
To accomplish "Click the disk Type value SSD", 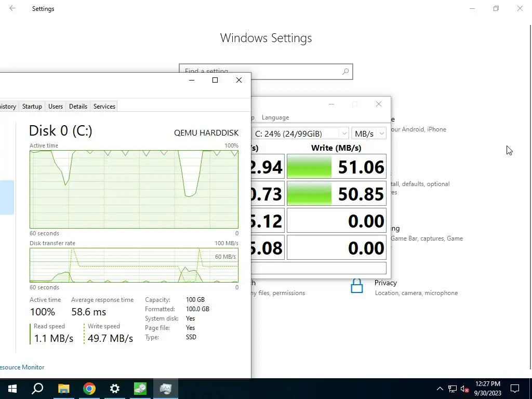I will point(191,337).
